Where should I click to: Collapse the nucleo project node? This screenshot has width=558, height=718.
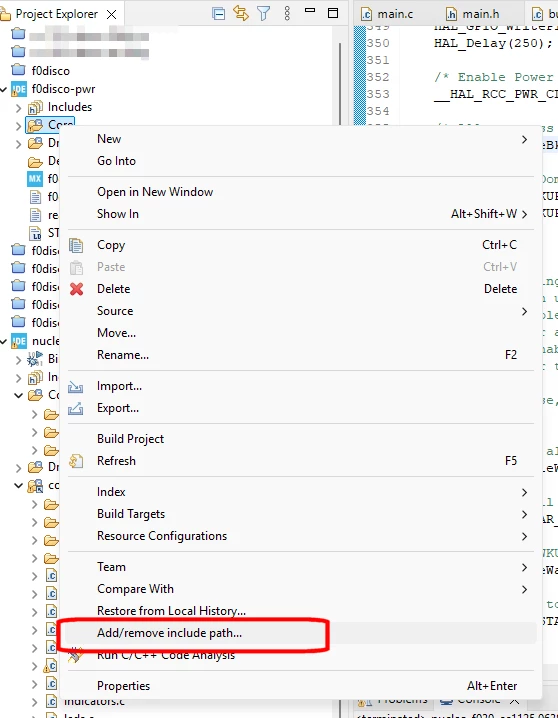coord(4,342)
